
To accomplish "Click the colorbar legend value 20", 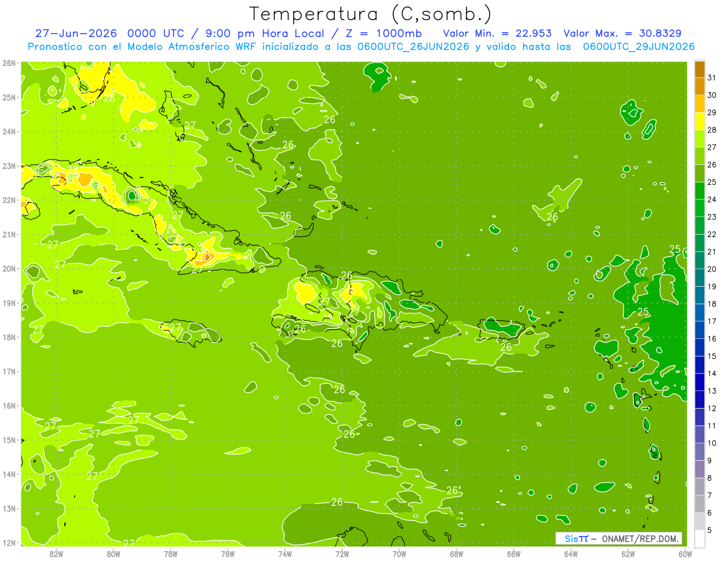I will coord(712,269).
